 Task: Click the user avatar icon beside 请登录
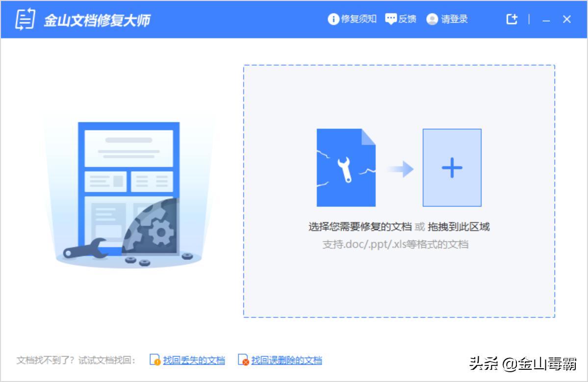(431, 19)
